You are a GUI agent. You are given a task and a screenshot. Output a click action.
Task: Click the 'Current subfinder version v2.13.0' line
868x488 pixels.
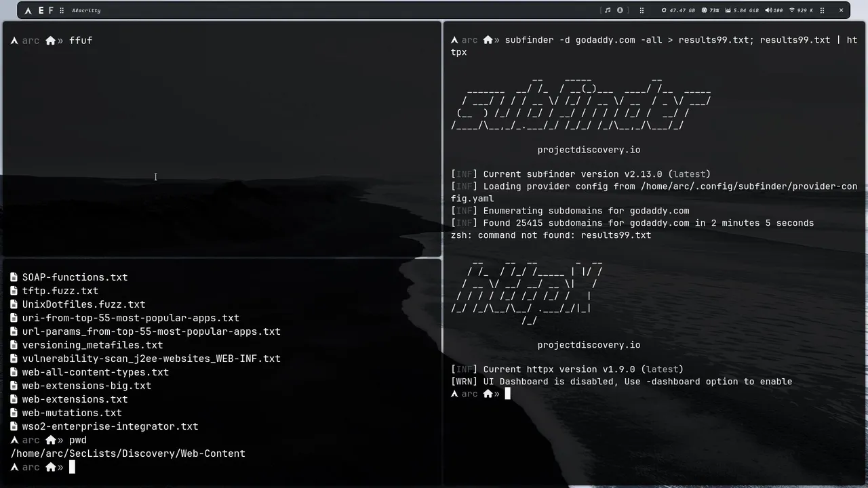pos(580,174)
